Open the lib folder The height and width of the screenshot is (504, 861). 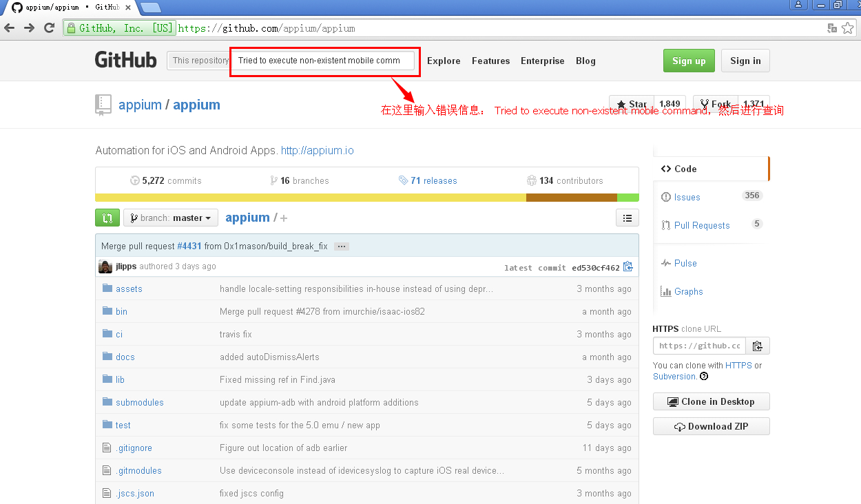pos(120,379)
